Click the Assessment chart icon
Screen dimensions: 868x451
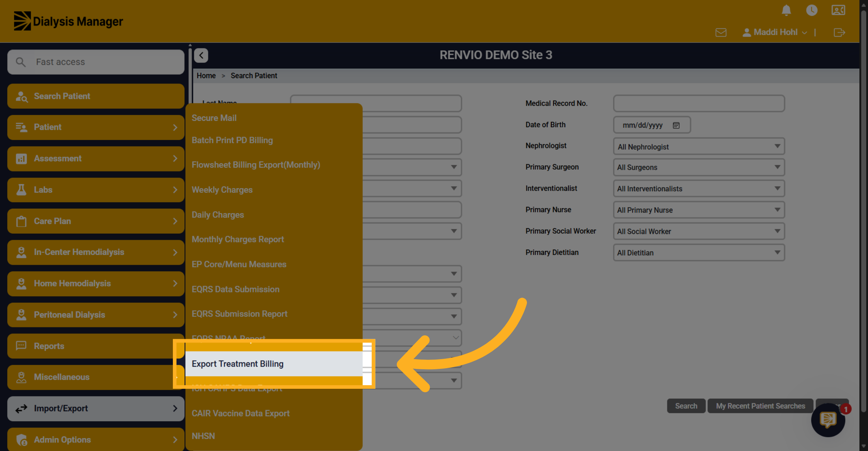pos(21,158)
